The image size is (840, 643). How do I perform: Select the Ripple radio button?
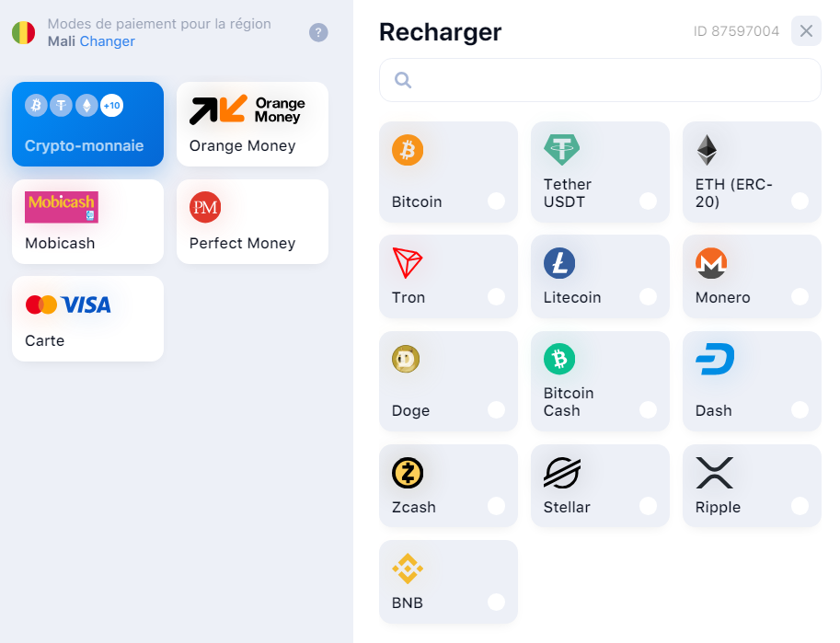coord(800,506)
